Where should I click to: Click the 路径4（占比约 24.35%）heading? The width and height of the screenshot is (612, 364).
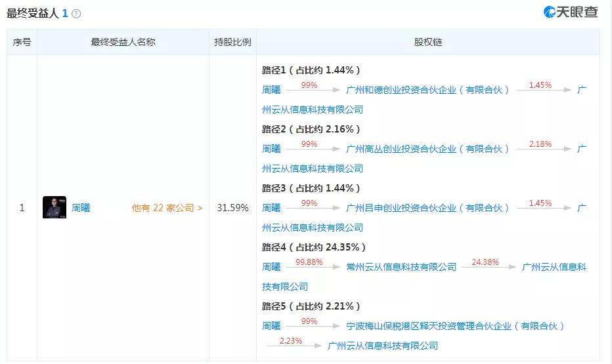(x=314, y=247)
